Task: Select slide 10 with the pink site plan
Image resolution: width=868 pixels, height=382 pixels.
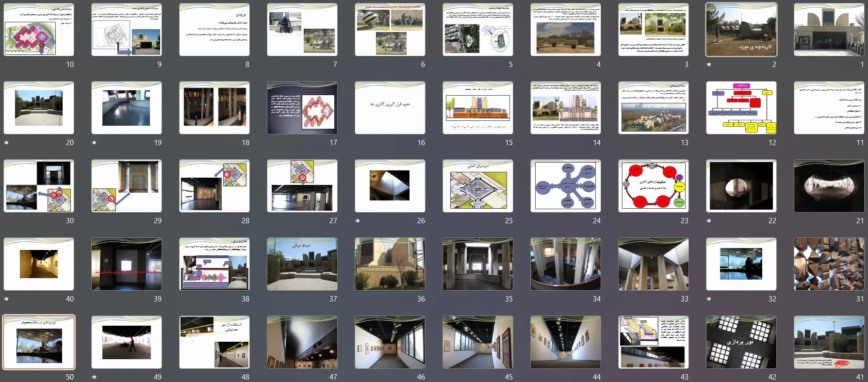Action: coord(39,30)
